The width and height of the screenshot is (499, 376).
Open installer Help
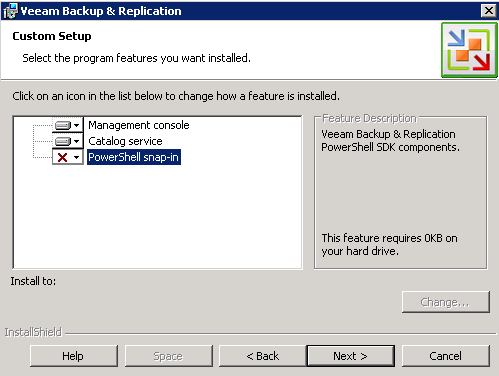74,356
